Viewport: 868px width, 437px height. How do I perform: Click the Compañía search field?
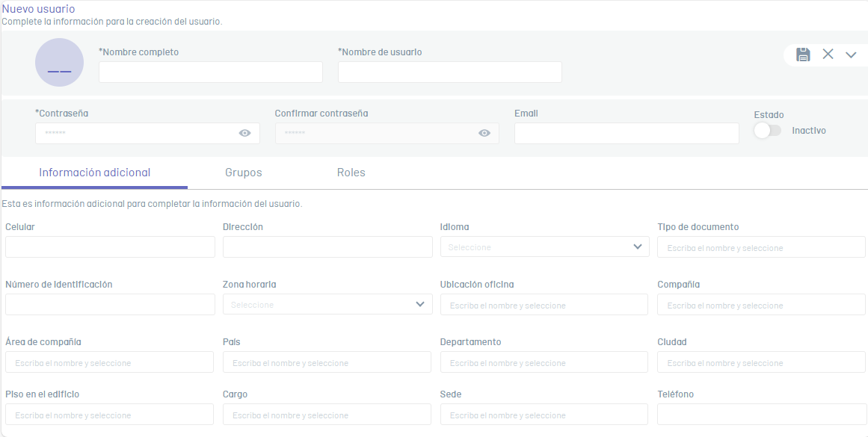tap(760, 305)
